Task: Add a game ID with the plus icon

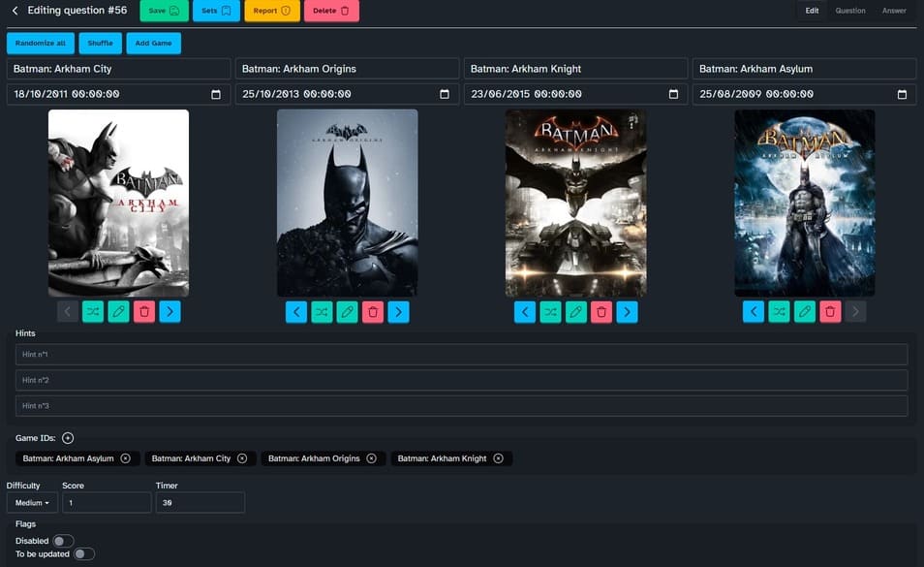Action: [68, 438]
